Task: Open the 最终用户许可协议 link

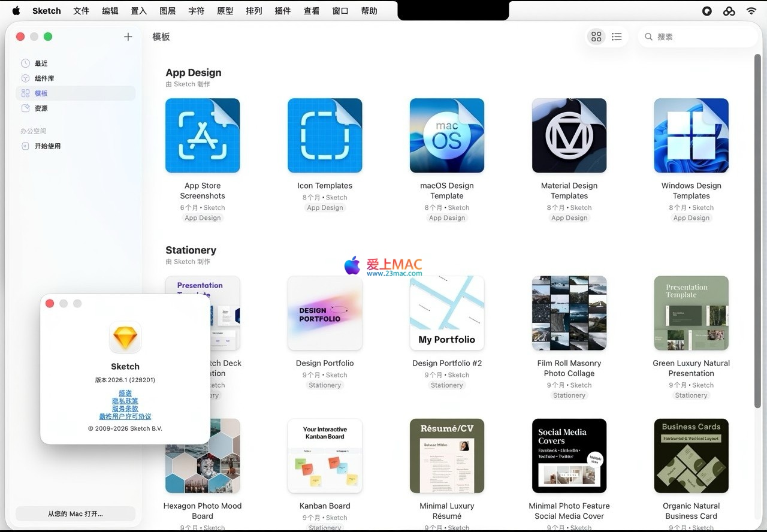Action: (125, 416)
